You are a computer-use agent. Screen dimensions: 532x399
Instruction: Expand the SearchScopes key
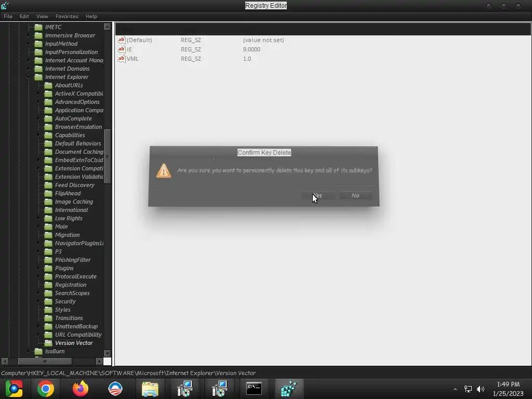click(x=38, y=293)
